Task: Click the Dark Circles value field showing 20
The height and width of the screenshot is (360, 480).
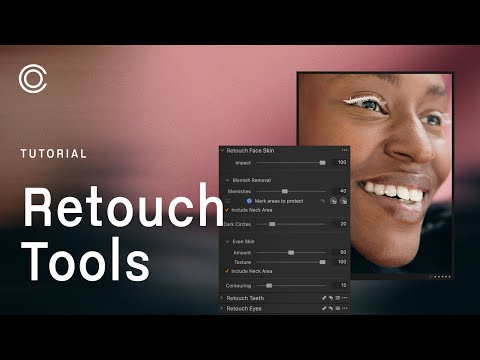Action: (x=340, y=224)
